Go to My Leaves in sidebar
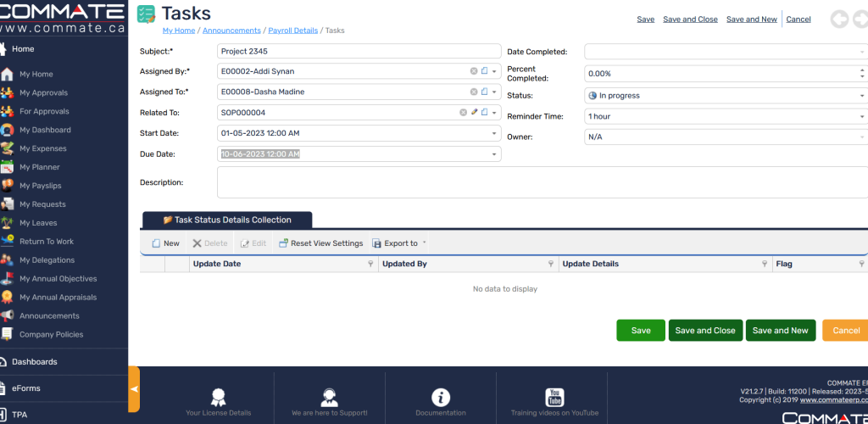 pos(38,223)
